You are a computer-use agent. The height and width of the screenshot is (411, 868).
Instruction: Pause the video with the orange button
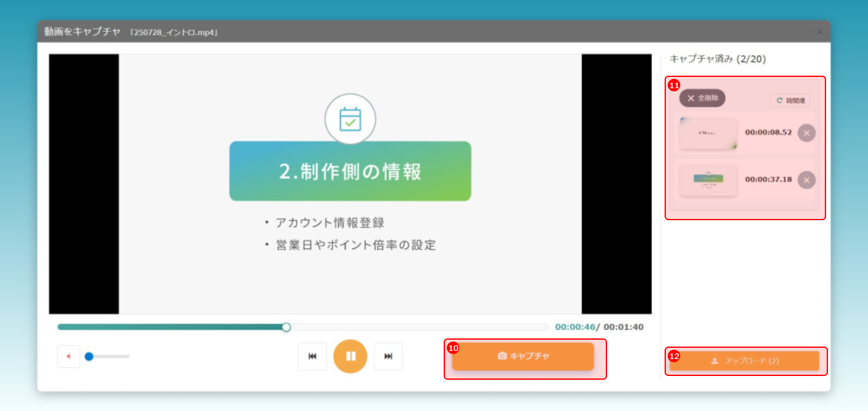click(350, 356)
